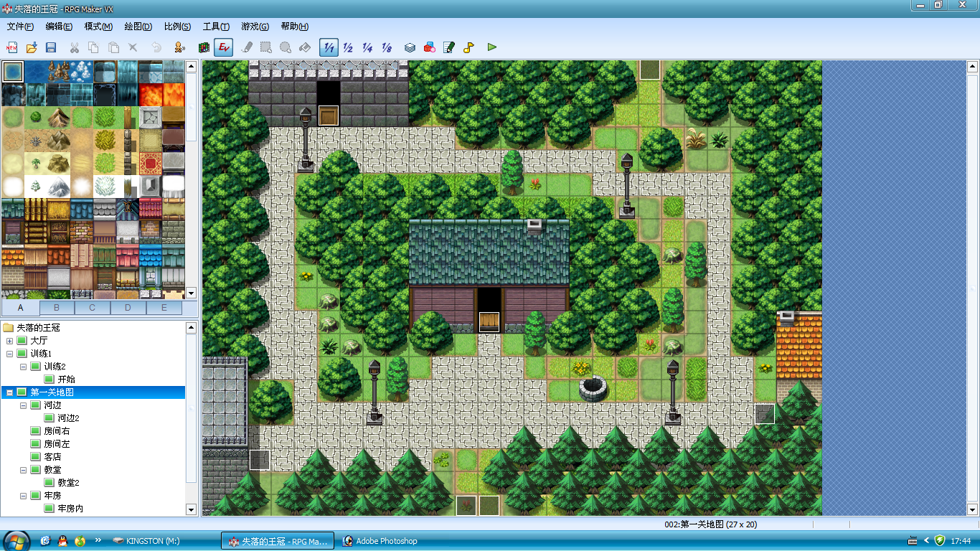Click the Delete X icon
The width and height of the screenshot is (980, 551).
coord(133,47)
